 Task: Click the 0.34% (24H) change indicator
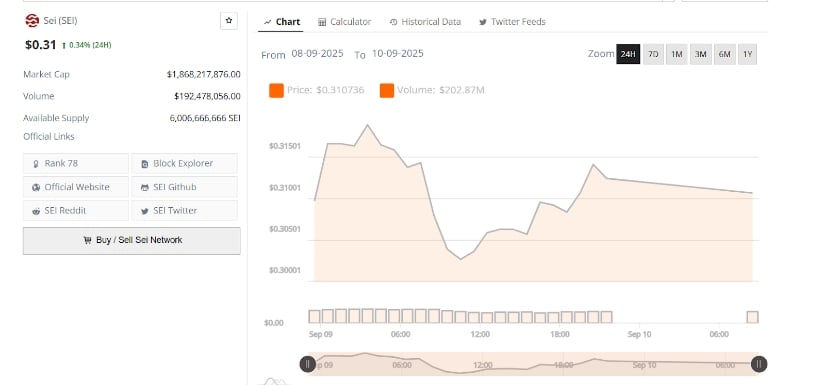click(x=87, y=45)
